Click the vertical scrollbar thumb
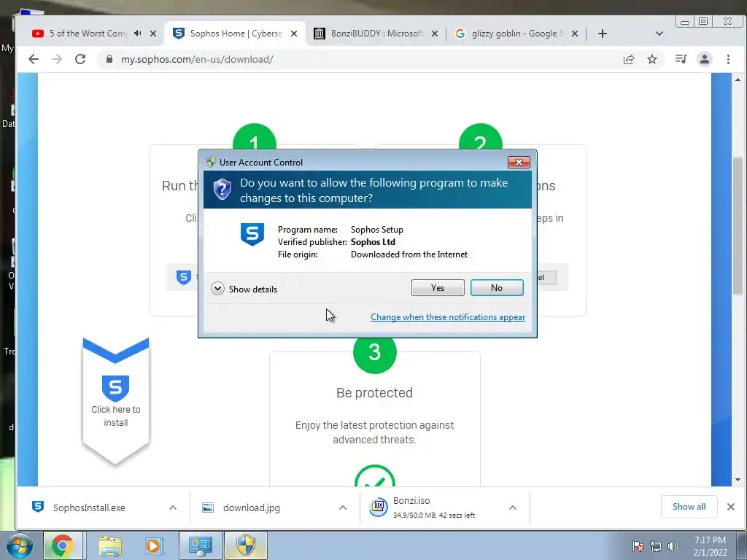Image resolution: width=747 pixels, height=560 pixels. pos(738,226)
